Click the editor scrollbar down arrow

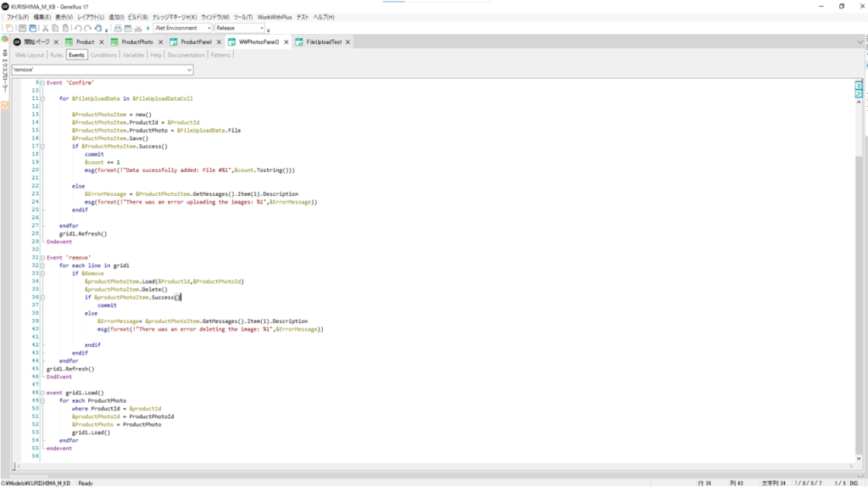coord(859,458)
